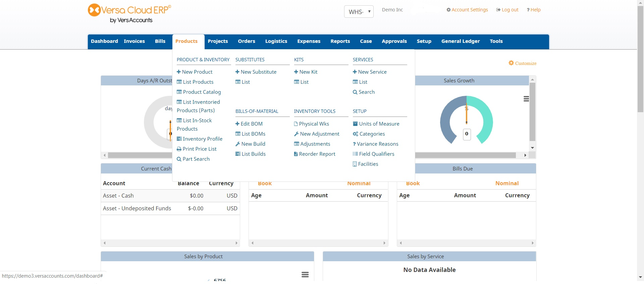644x284 pixels.
Task: Click the New Build wrench icon
Action: 238,144
